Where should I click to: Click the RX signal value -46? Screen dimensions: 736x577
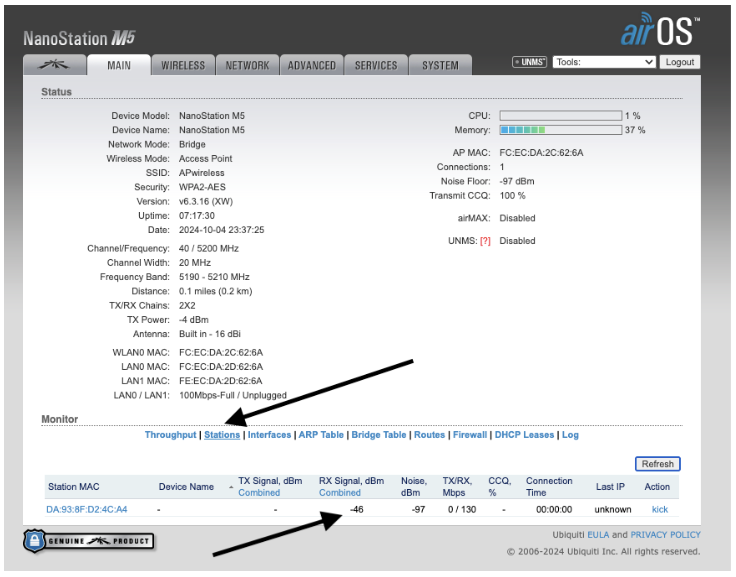tap(357, 509)
